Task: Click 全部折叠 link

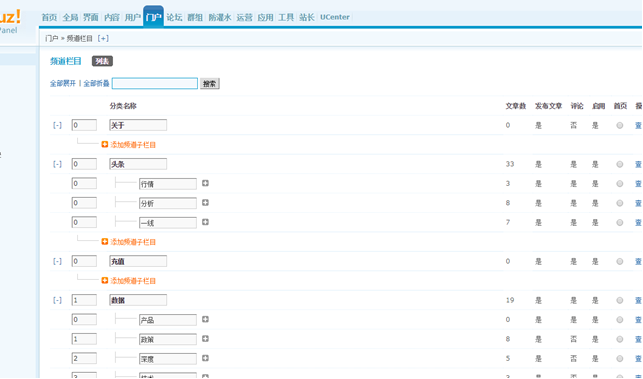Action: coord(96,84)
